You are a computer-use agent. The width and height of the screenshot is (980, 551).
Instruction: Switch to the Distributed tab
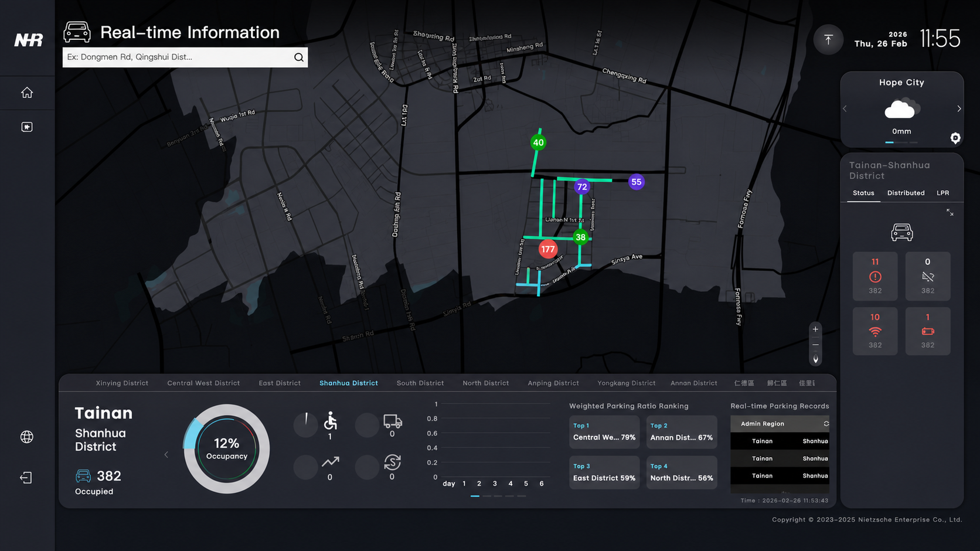[906, 193]
